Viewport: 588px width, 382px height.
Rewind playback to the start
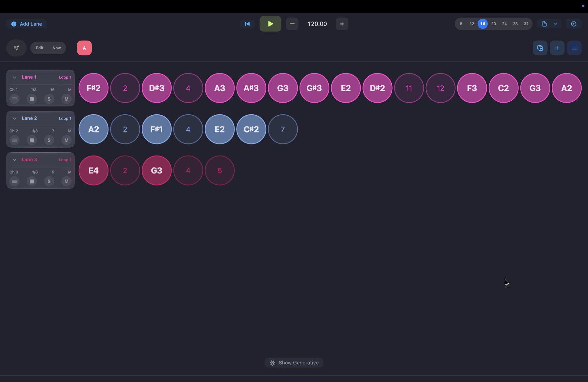tap(247, 24)
